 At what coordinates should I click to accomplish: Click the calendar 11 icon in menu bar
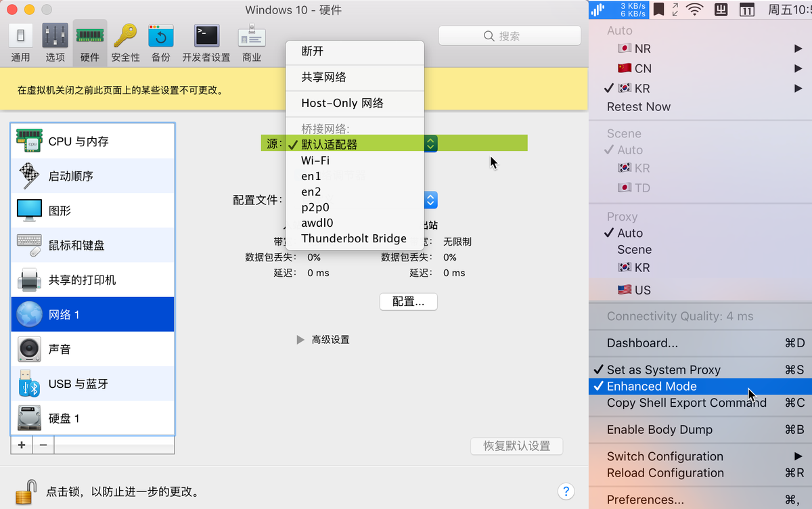pos(746,9)
